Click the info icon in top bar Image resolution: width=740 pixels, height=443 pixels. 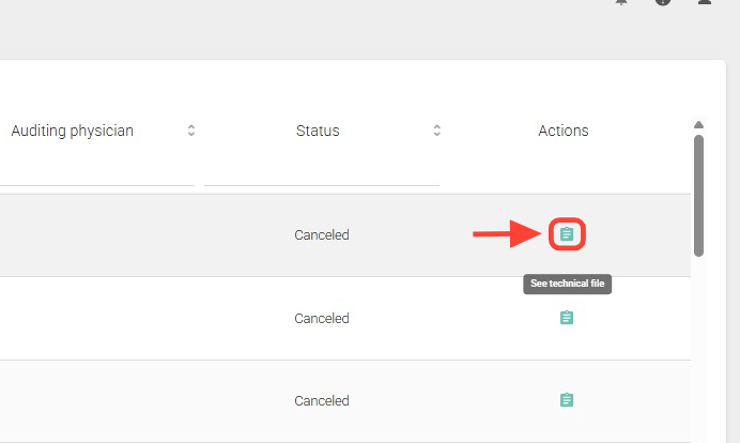(x=663, y=3)
